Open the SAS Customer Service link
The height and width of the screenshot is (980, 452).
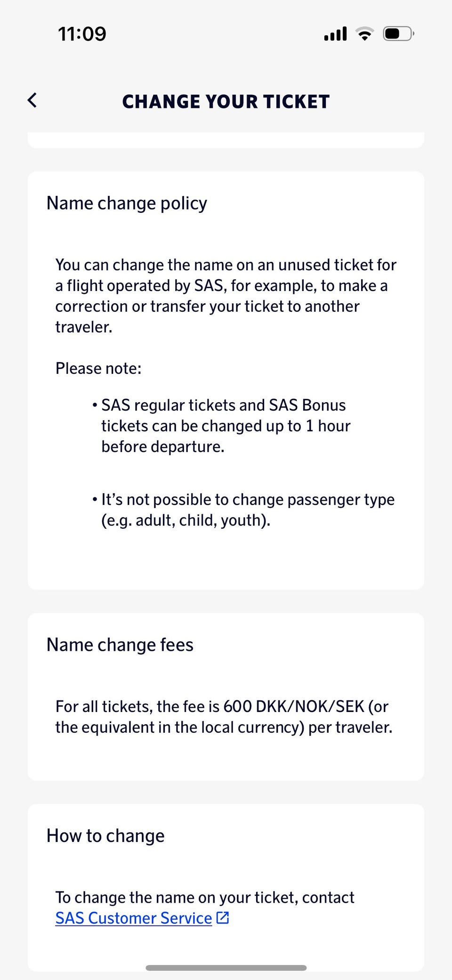(x=133, y=918)
